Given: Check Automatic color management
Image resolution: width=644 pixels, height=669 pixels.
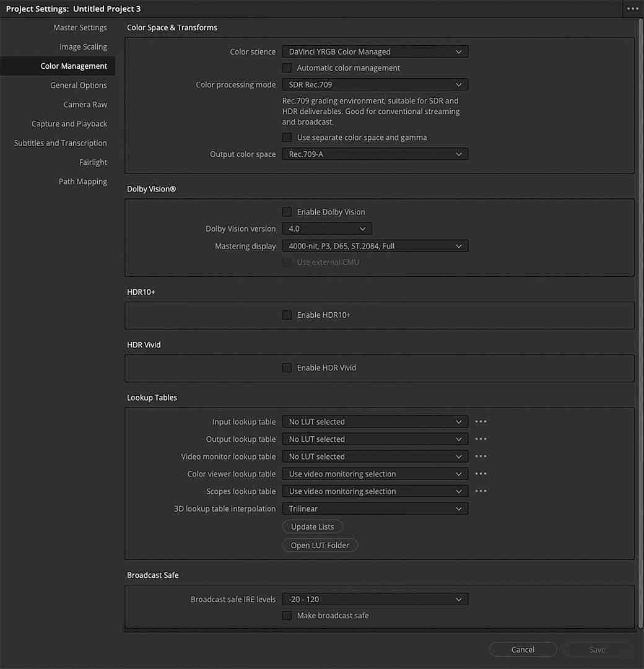Looking at the screenshot, I should pyautogui.click(x=287, y=68).
